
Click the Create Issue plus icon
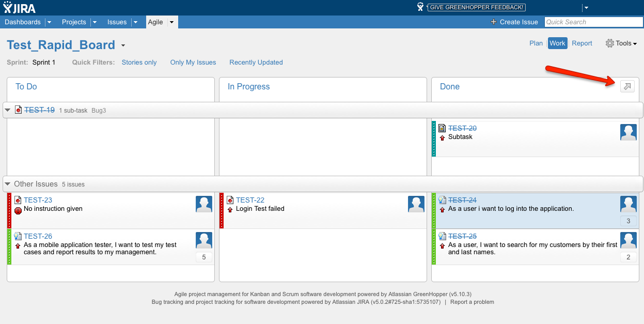[x=494, y=22]
